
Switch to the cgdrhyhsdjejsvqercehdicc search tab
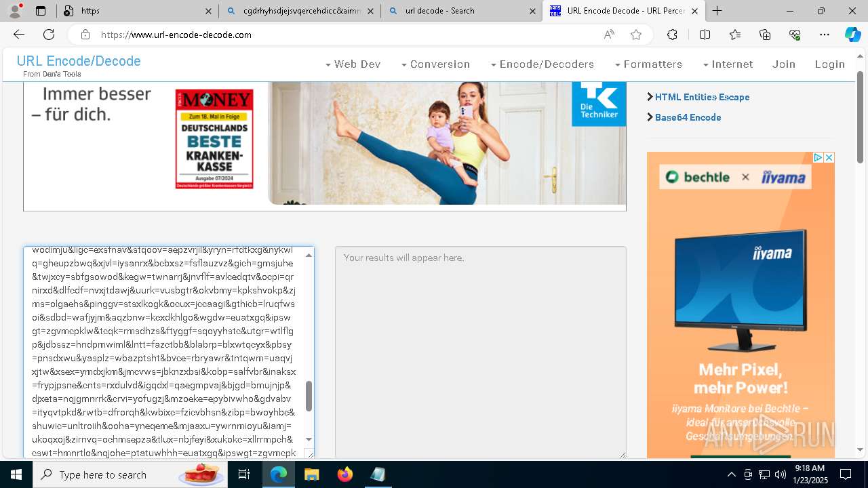[x=299, y=11]
